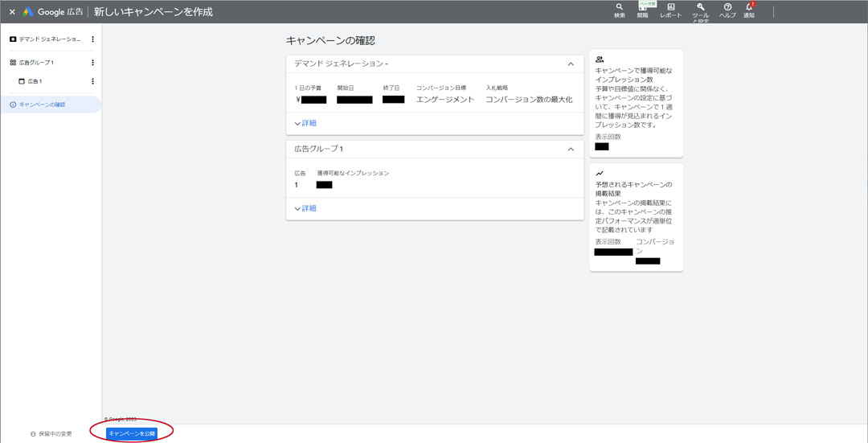Select 広告 1 in sidebar
This screenshot has width=868, height=443.
point(35,81)
